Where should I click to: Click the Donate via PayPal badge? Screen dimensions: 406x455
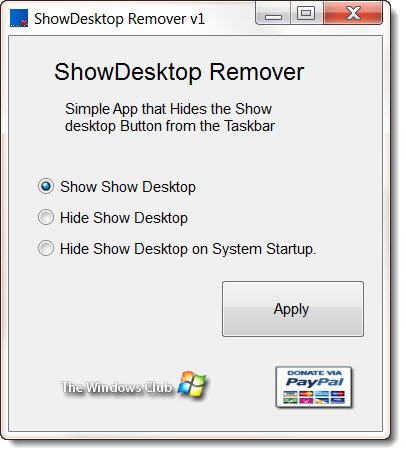pos(314,387)
